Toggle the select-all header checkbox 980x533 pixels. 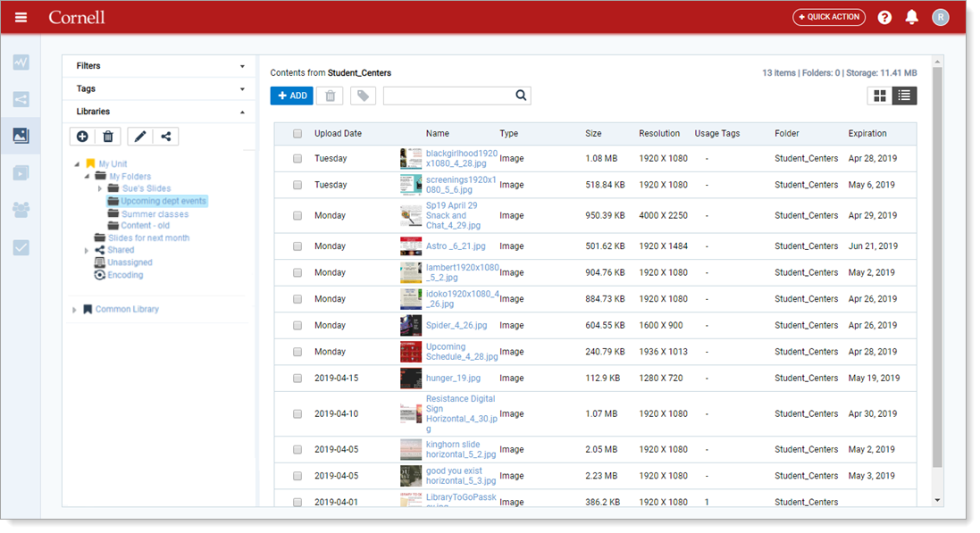tap(297, 134)
